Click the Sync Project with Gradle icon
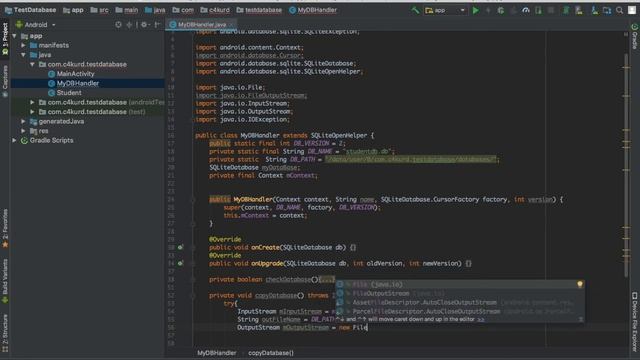Image resolution: width=640 pixels, height=360 pixels. tap(566, 10)
